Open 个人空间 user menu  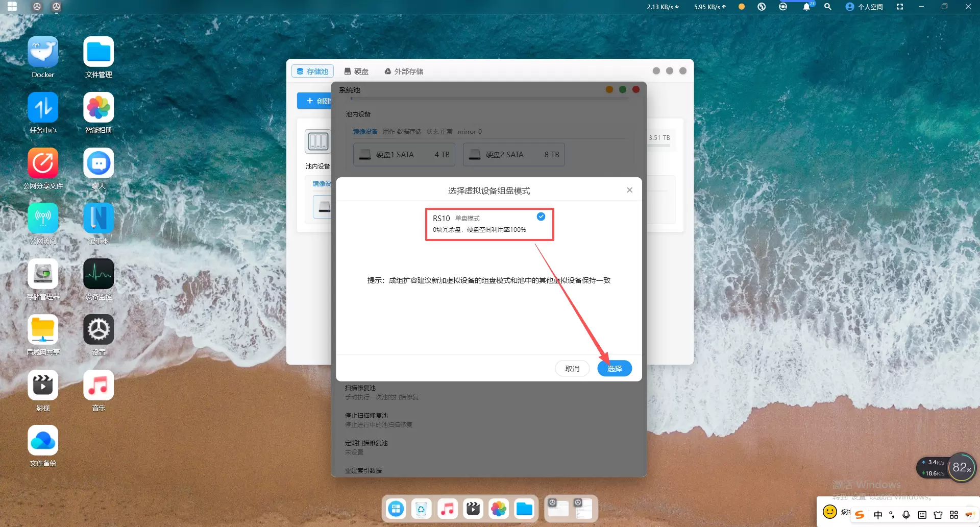(864, 7)
